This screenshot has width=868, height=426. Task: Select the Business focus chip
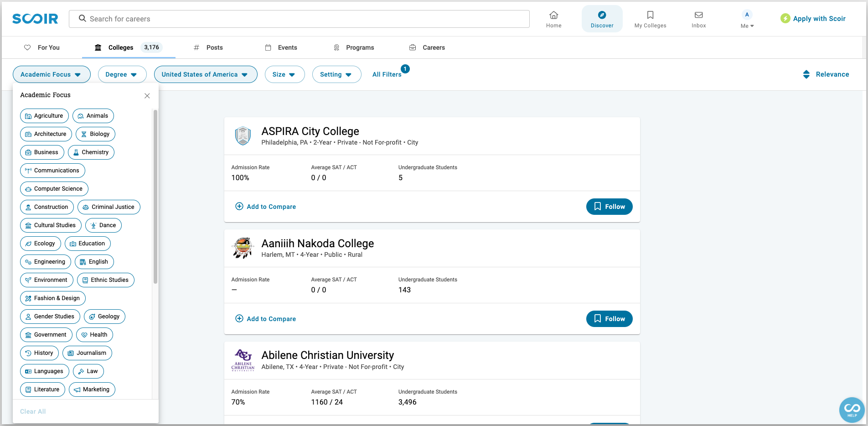(42, 152)
